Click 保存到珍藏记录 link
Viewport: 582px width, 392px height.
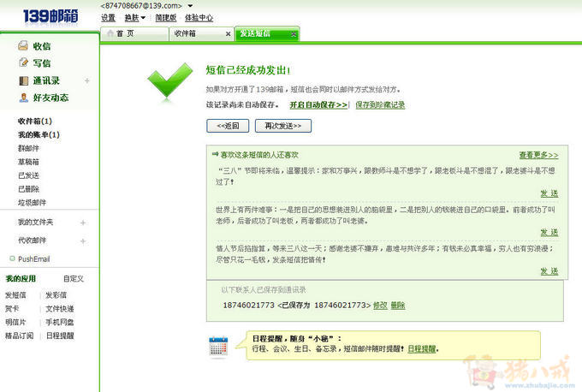tap(380, 104)
